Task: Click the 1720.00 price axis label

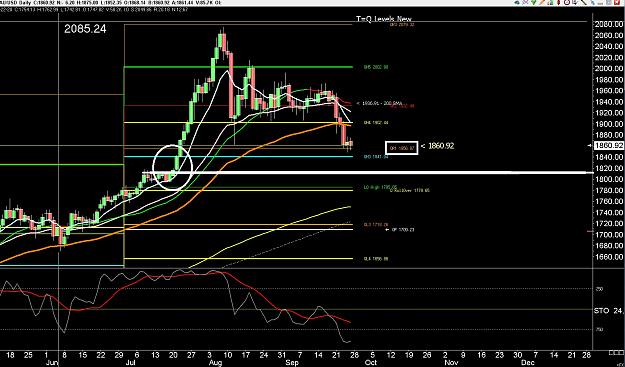Action: [609, 224]
